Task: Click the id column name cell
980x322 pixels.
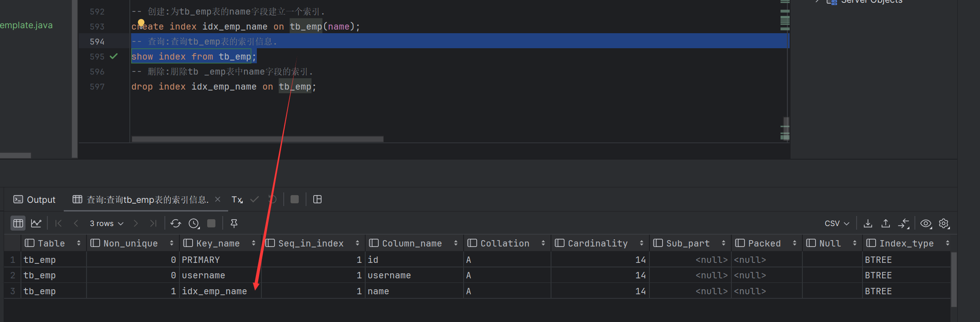Action: (x=414, y=260)
